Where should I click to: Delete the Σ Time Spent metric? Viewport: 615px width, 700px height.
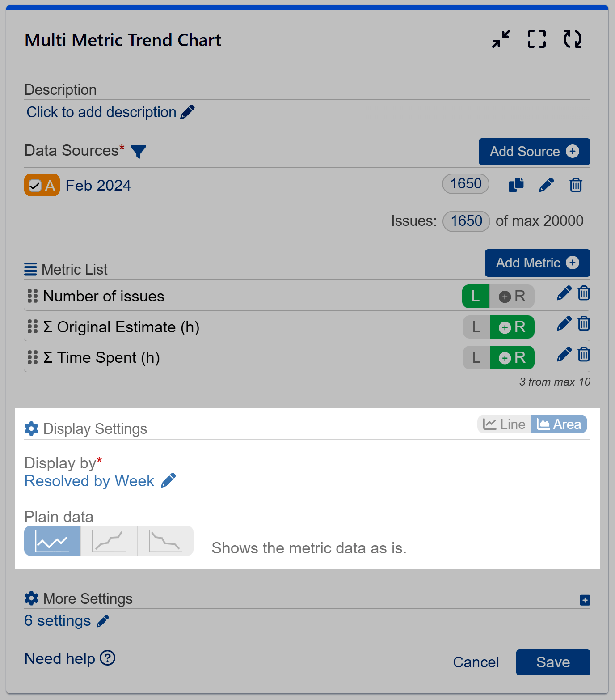pos(584,354)
